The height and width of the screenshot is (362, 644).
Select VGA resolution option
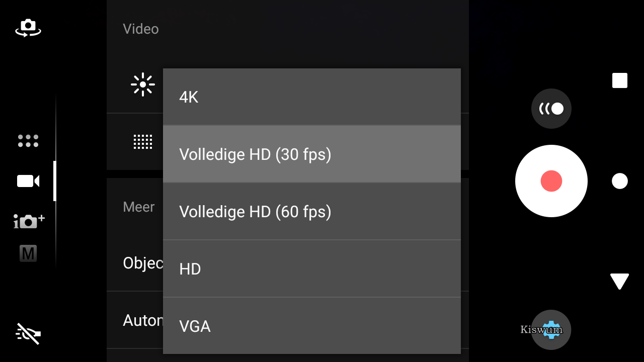[312, 326]
